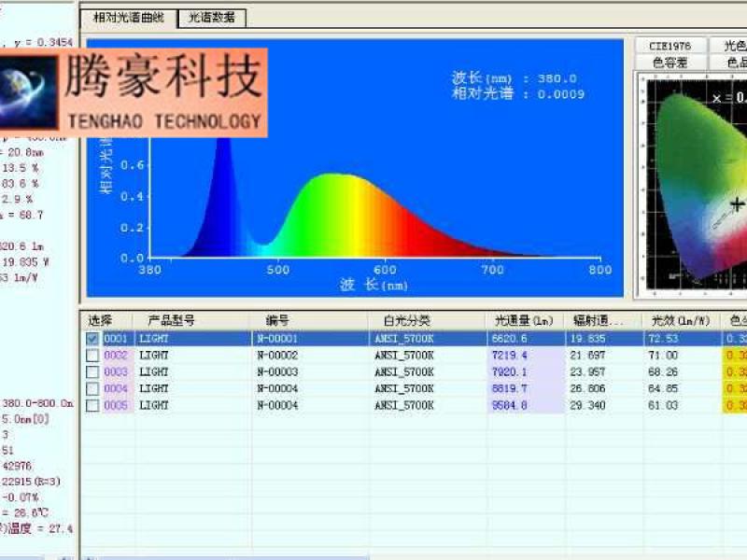
Task: Select luminous flux value 7920.1
Action: click(510, 371)
